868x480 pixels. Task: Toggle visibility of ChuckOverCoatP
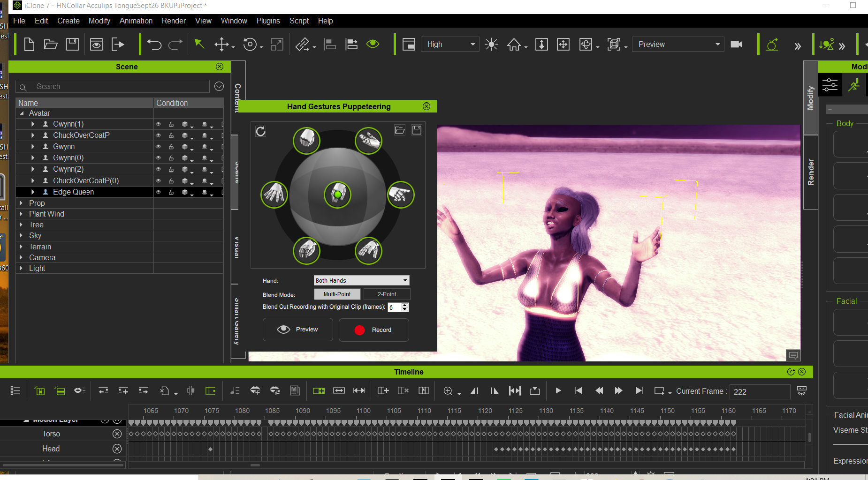point(159,135)
